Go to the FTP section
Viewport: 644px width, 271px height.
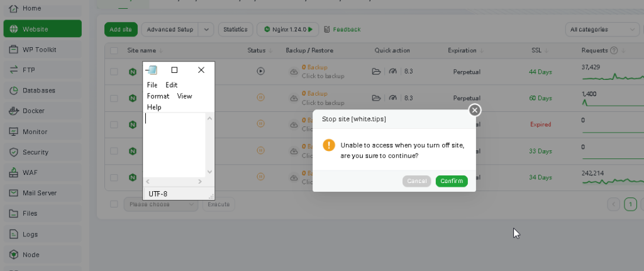point(43,70)
